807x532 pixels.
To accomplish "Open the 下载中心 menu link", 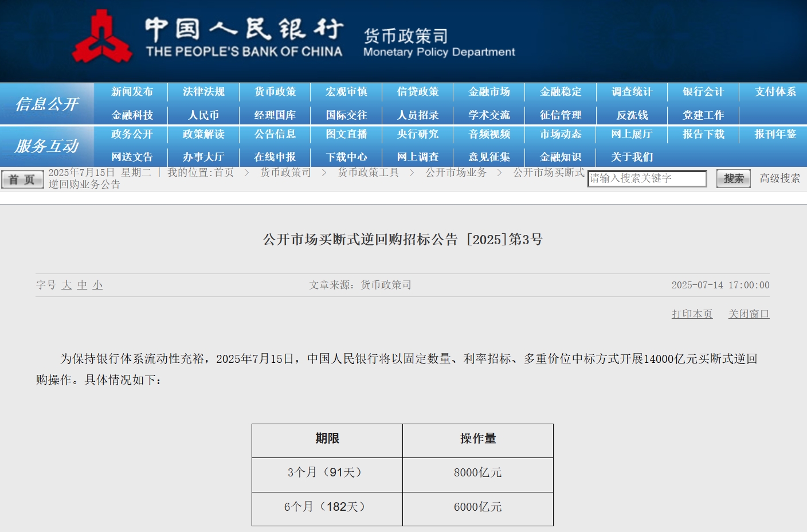I will pos(347,157).
